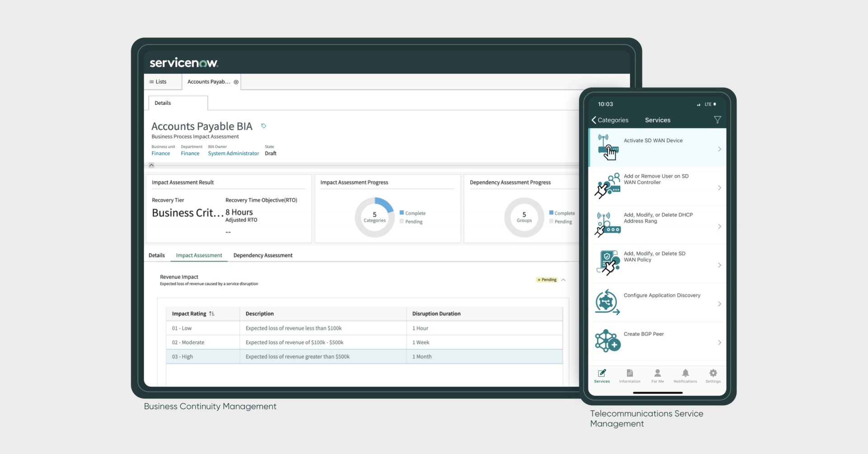868x454 pixels.
Task: Open For Me tab on phone
Action: click(657, 376)
